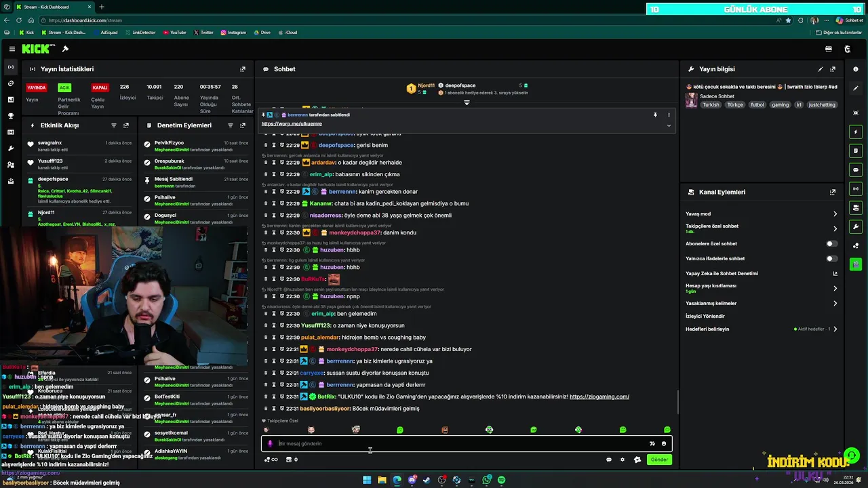
Task: Click the chat panel vertical scrollbar
Action: point(677,403)
